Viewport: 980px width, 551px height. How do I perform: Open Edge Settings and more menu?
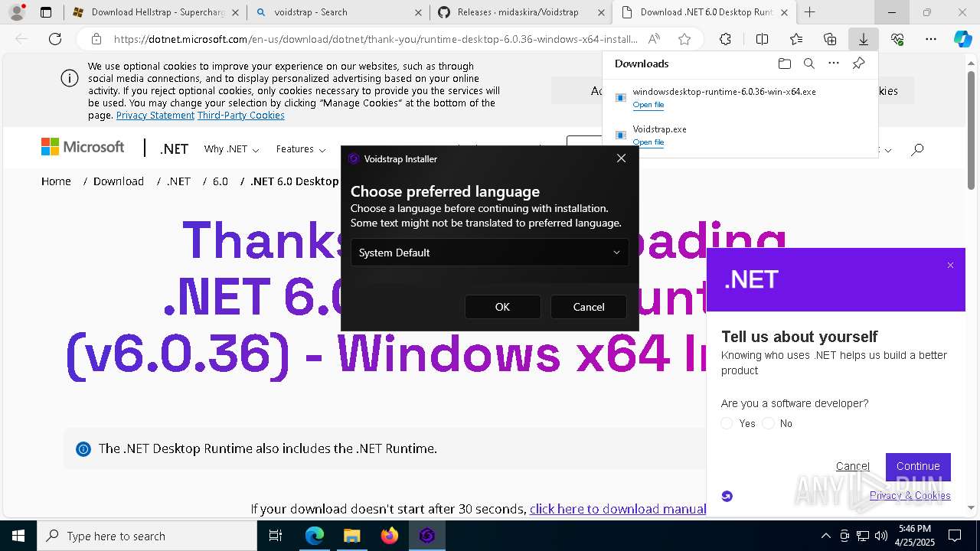(x=931, y=39)
